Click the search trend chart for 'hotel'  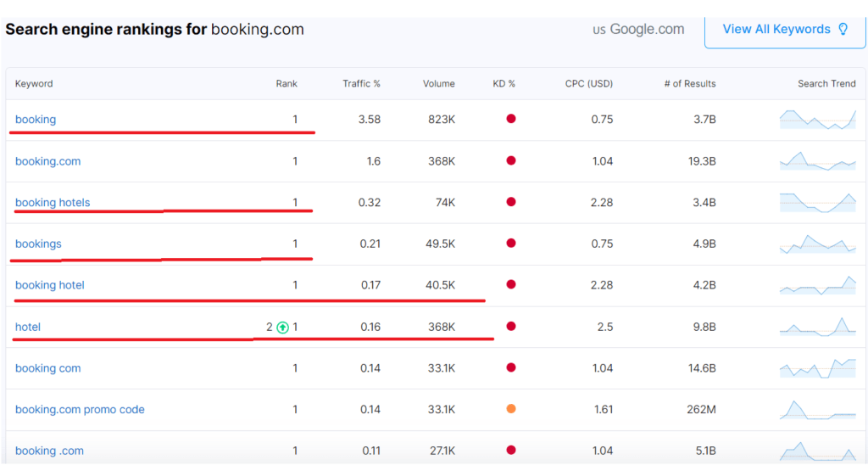coord(818,327)
